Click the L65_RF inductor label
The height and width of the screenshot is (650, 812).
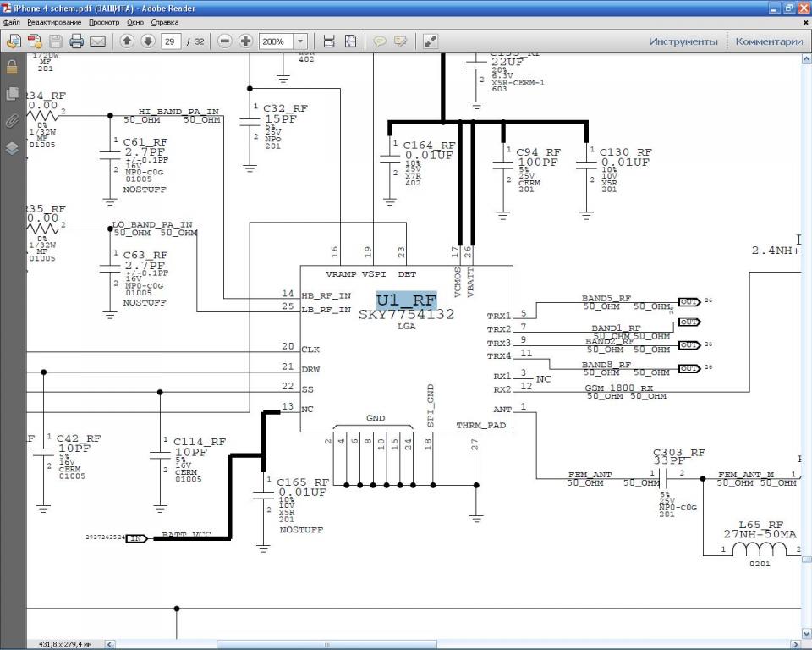coord(761,525)
